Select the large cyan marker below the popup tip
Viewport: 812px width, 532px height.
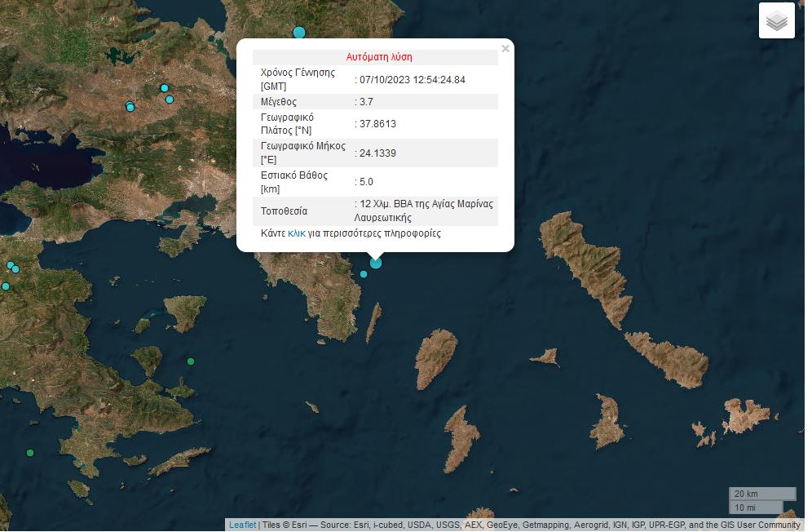[376, 263]
